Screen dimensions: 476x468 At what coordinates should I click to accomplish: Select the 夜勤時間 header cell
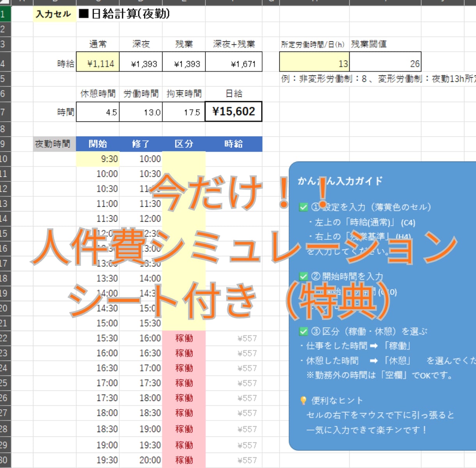coord(54,144)
